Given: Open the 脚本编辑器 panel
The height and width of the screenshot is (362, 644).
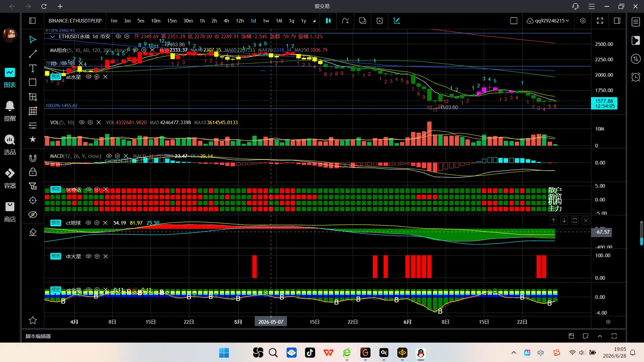Looking at the screenshot, I should click(38, 336).
